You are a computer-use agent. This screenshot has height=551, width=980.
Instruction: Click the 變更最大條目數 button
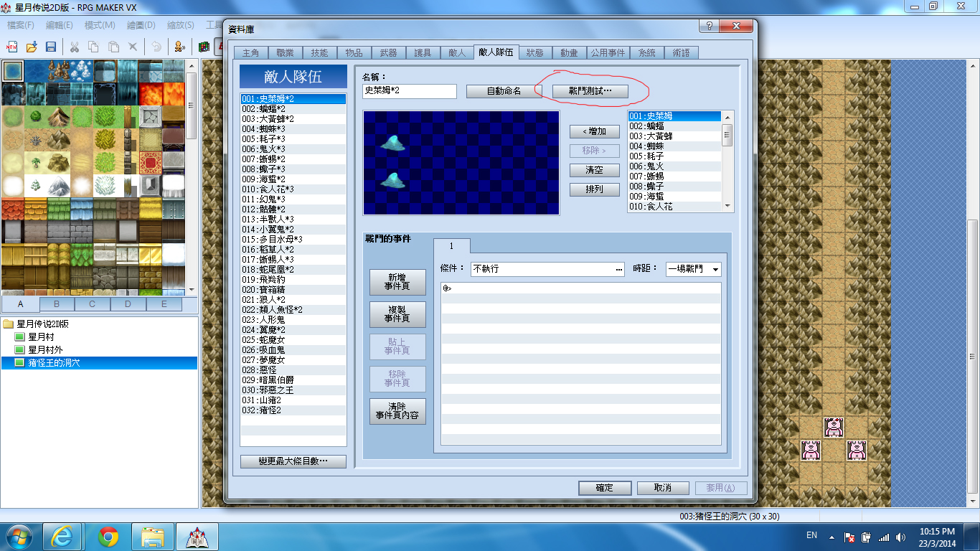pyautogui.click(x=293, y=461)
